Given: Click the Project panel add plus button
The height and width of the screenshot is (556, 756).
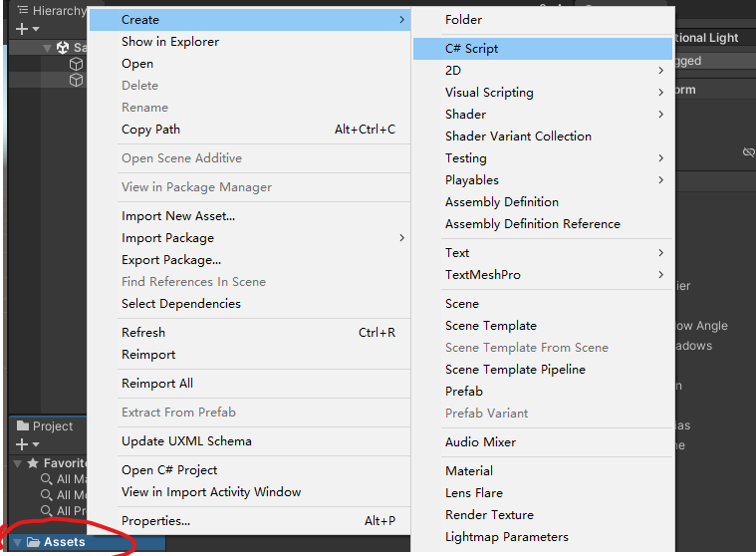Looking at the screenshot, I should click(22, 444).
